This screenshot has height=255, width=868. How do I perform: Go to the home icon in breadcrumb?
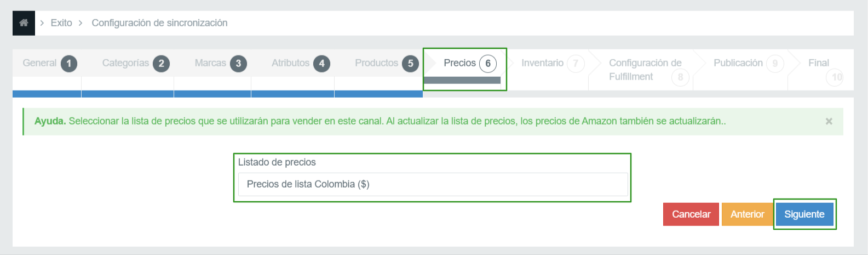coord(24,23)
